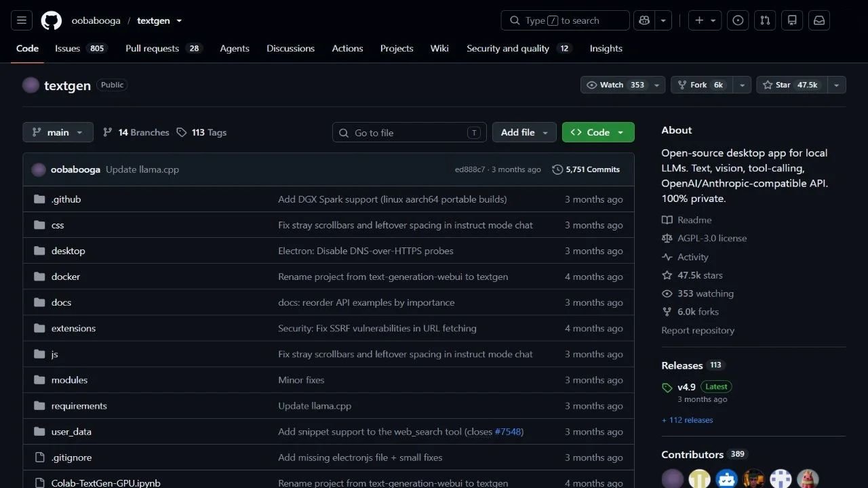Open the Wiki tab

point(439,48)
